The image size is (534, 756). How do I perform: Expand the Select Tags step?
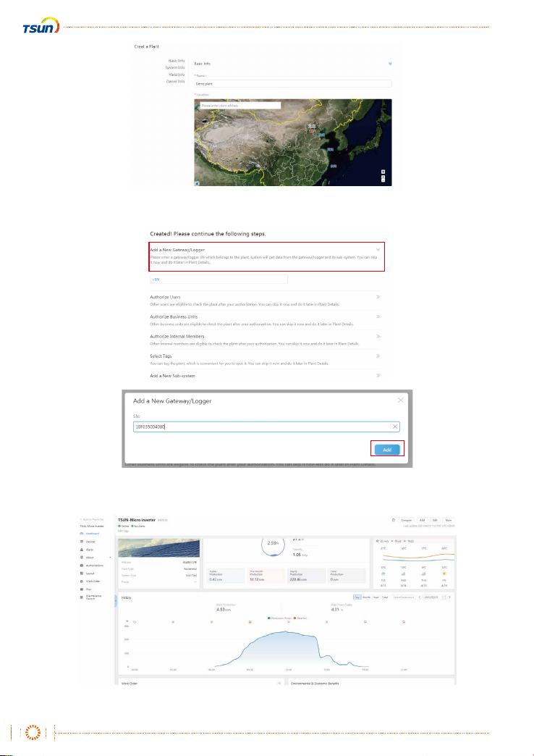coord(378,356)
